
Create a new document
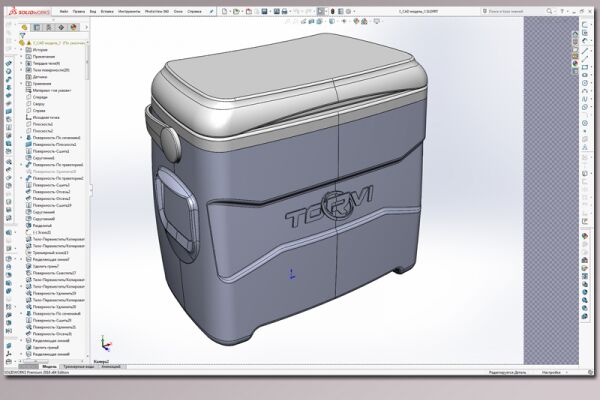[x=225, y=11]
